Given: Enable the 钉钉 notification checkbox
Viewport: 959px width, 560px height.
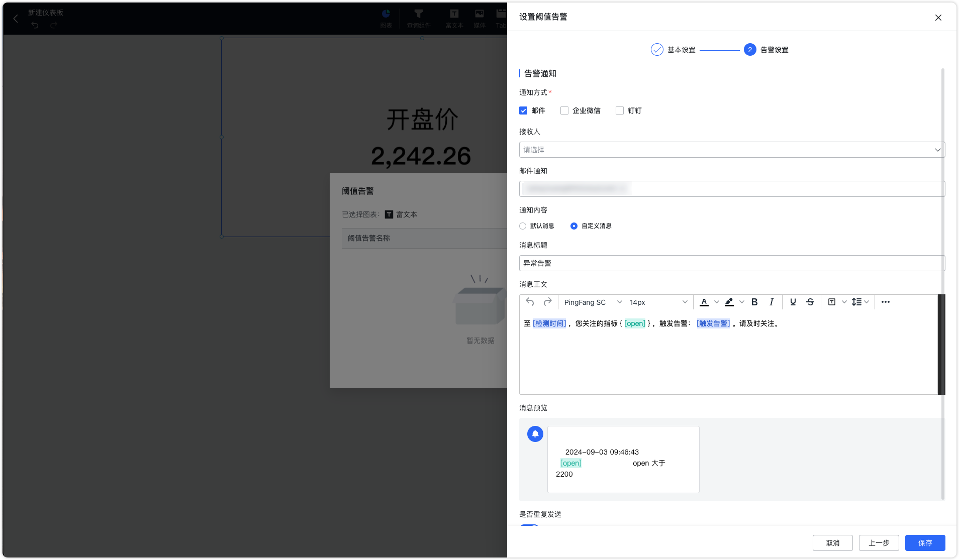Looking at the screenshot, I should [620, 110].
